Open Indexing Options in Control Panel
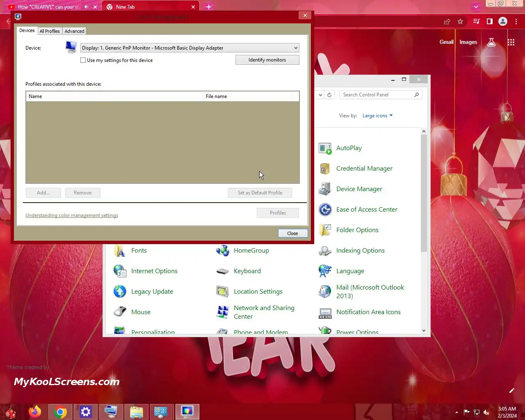Viewport: 525px width, 420px height. click(x=352, y=251)
